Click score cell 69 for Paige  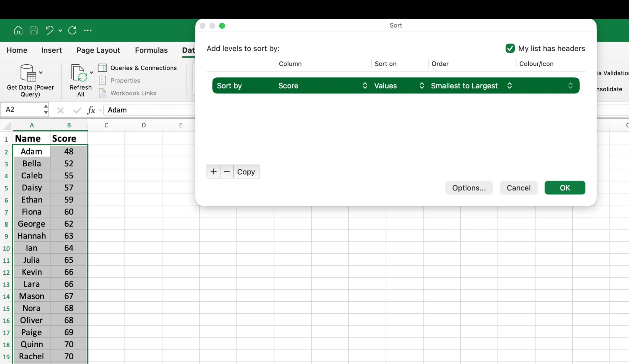pyautogui.click(x=69, y=332)
